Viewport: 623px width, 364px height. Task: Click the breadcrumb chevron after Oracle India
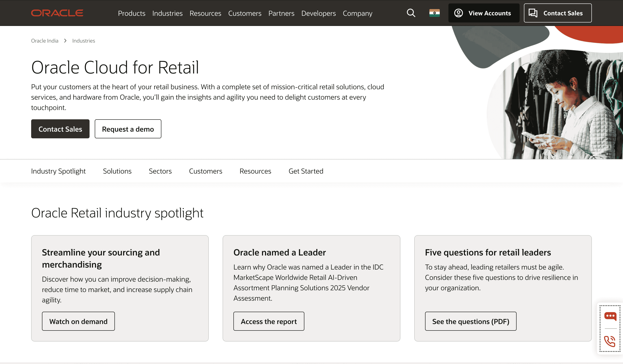pyautogui.click(x=65, y=40)
